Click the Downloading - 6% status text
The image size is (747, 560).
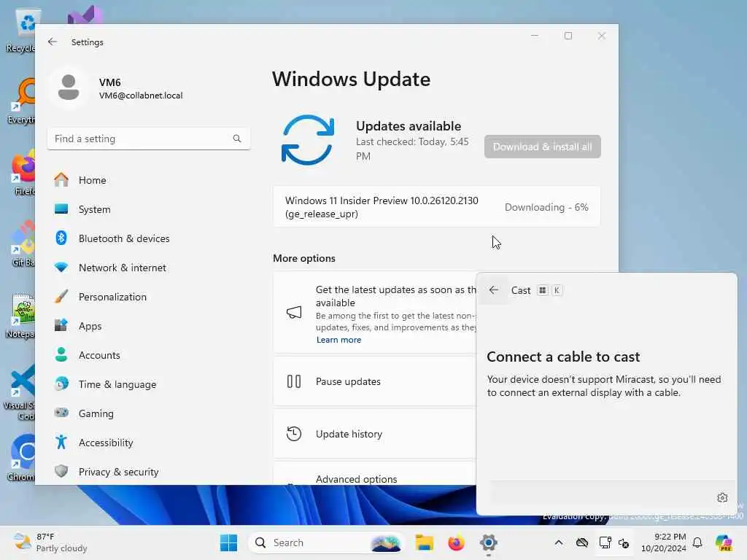[x=546, y=207]
